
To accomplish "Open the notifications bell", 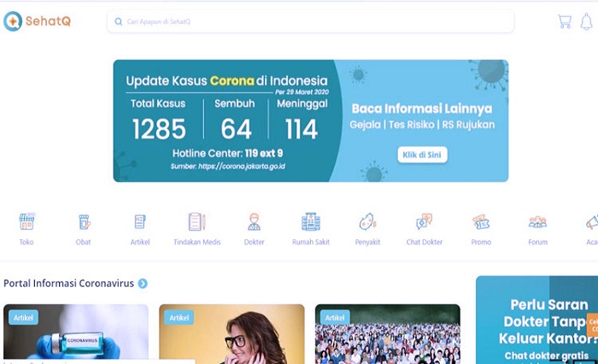I will point(586,22).
